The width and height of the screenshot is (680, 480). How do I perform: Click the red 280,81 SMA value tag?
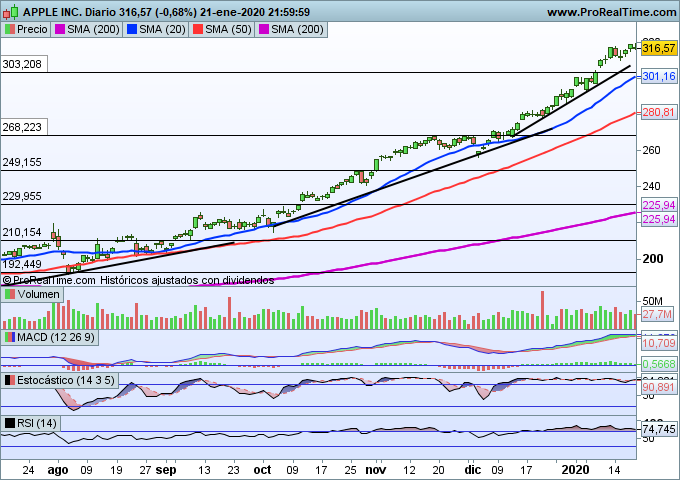pos(659,112)
